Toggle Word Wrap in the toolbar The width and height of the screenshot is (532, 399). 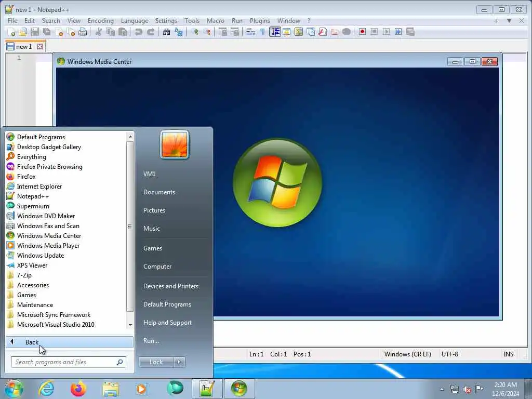251,32
